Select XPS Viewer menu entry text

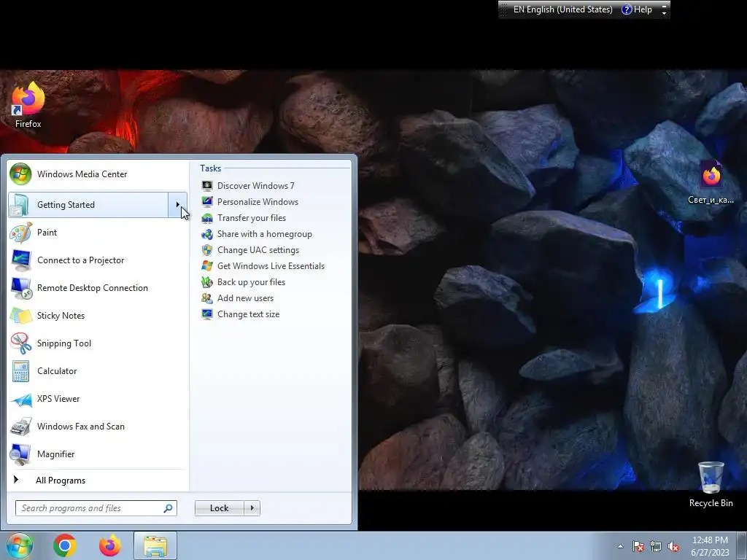click(x=58, y=399)
